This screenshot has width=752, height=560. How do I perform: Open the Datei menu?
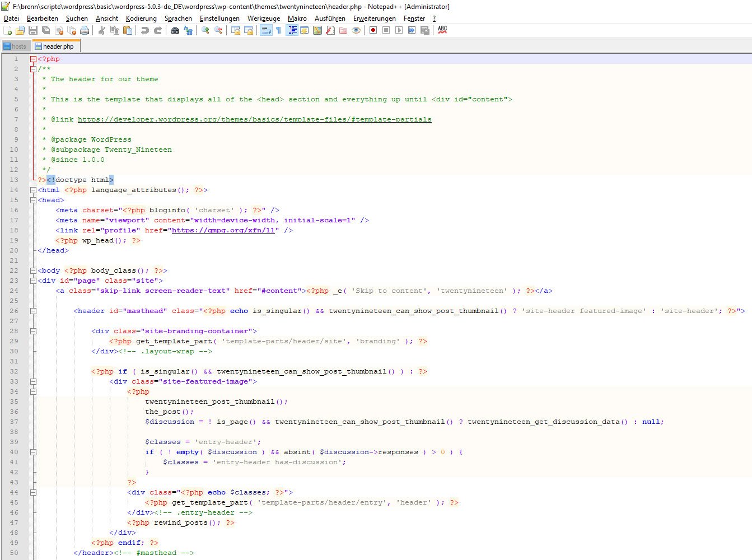pyautogui.click(x=11, y=18)
